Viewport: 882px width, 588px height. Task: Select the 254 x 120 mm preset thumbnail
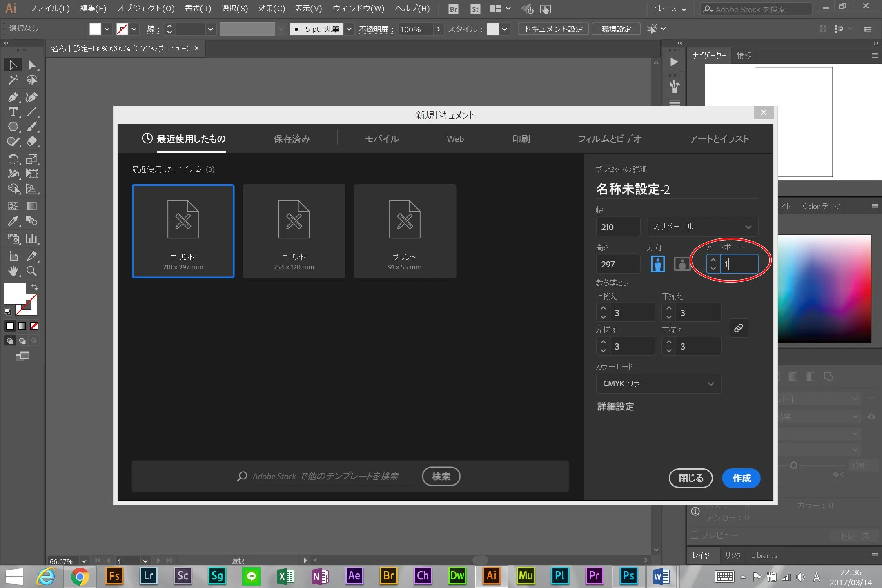(x=294, y=231)
